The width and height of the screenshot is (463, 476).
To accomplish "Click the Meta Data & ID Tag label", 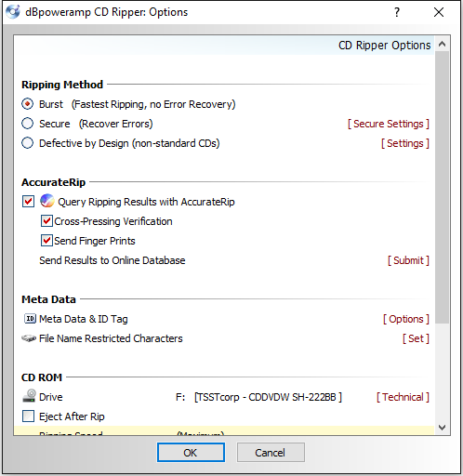I will [84, 319].
